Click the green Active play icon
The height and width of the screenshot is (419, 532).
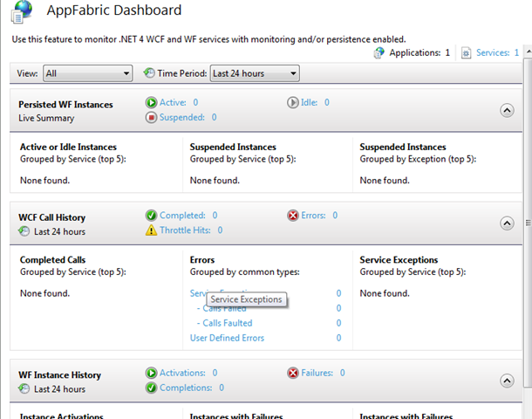click(151, 102)
